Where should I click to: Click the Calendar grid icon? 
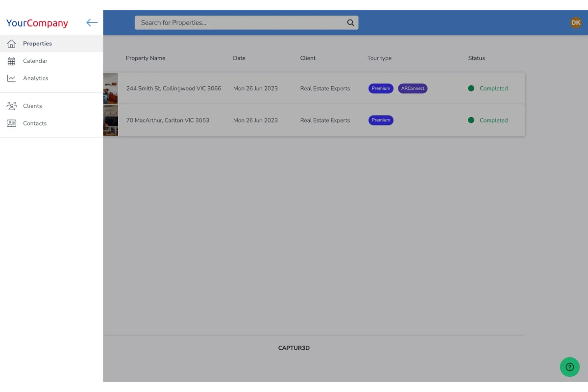pos(12,61)
